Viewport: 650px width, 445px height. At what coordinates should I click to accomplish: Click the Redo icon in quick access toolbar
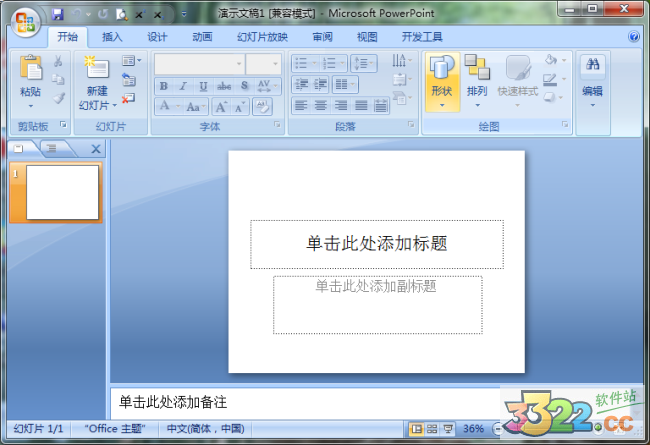103,14
